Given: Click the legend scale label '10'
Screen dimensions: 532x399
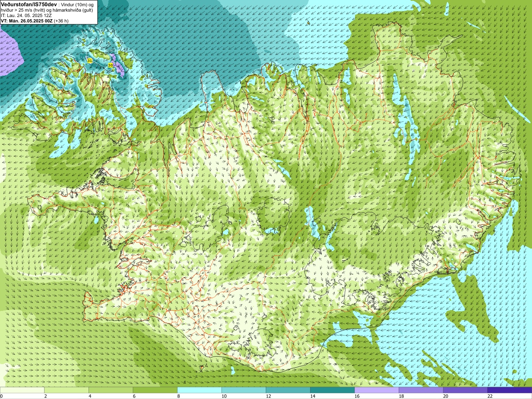Looking at the screenshot, I should 224,396.
